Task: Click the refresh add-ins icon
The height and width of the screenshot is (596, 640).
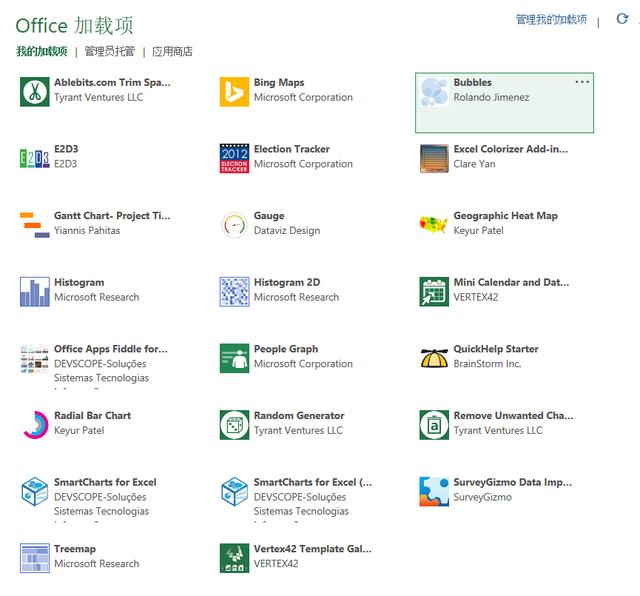Action: pos(622,19)
